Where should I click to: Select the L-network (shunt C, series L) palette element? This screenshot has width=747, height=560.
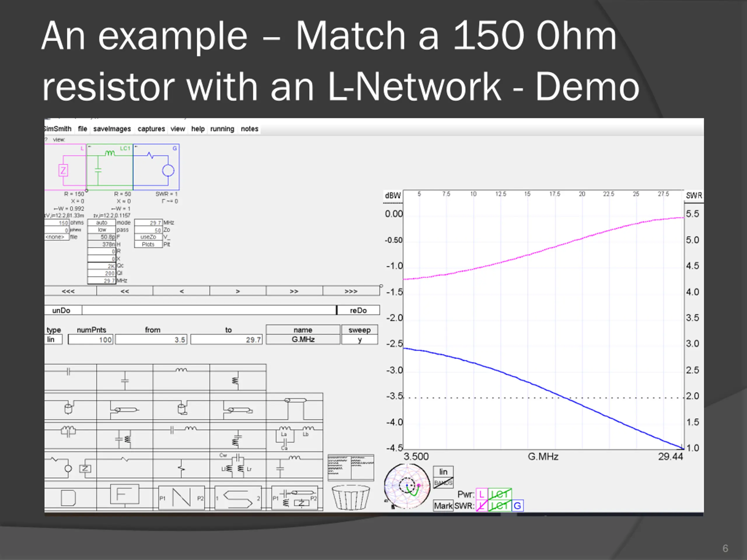pyautogui.click(x=294, y=466)
